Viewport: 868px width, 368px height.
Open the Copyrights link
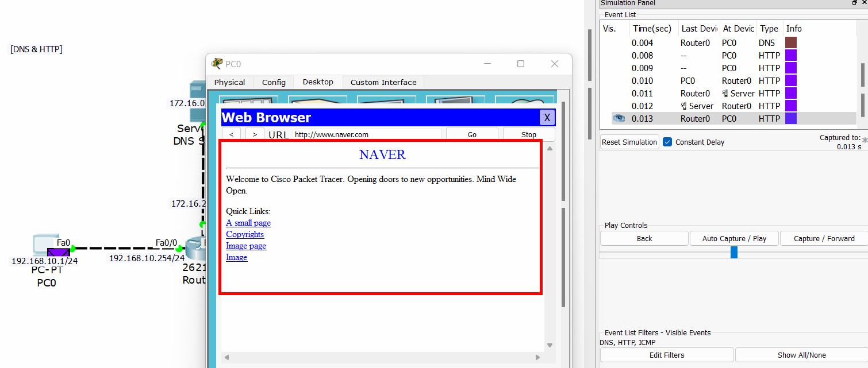[x=245, y=234]
